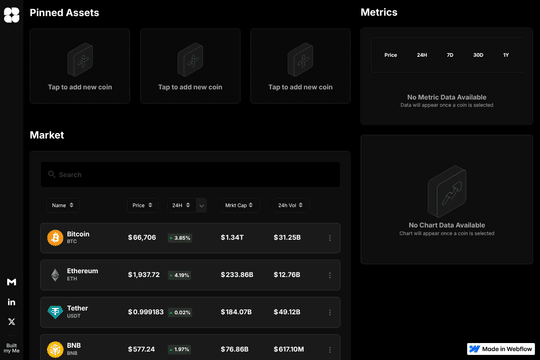
Task: Click Tether market cap $184.07B
Action: (236, 312)
